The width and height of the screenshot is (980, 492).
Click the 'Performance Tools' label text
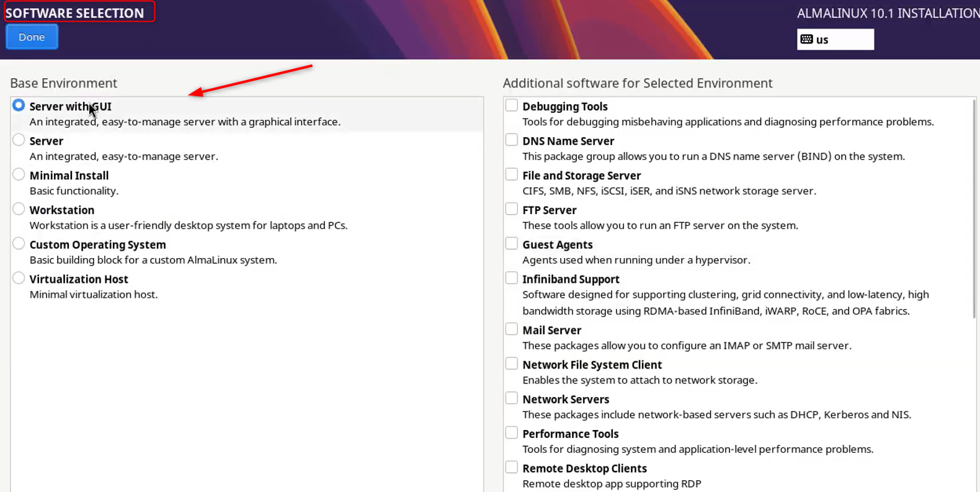point(571,434)
